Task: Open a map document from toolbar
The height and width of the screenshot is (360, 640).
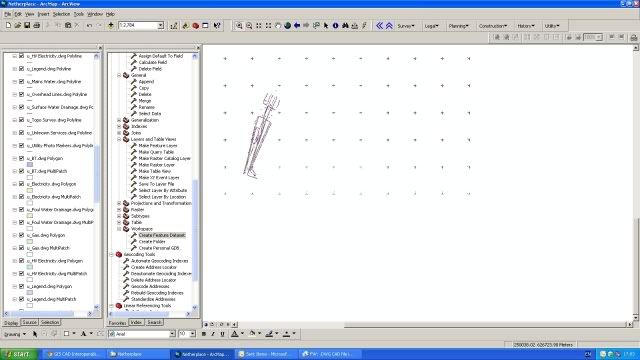Action: coord(18,25)
